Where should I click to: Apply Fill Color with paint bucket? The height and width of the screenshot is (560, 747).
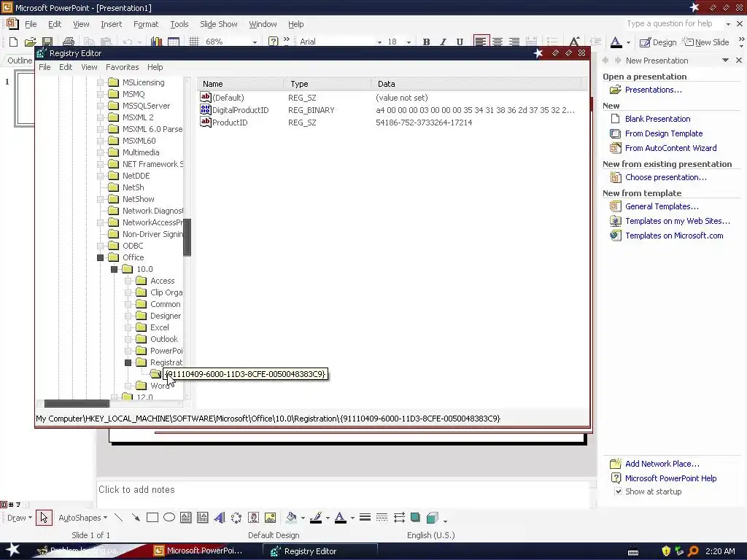tap(291, 518)
